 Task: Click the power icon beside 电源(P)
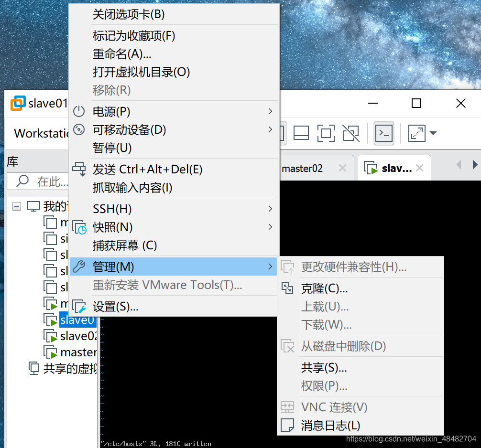pyautogui.click(x=79, y=111)
